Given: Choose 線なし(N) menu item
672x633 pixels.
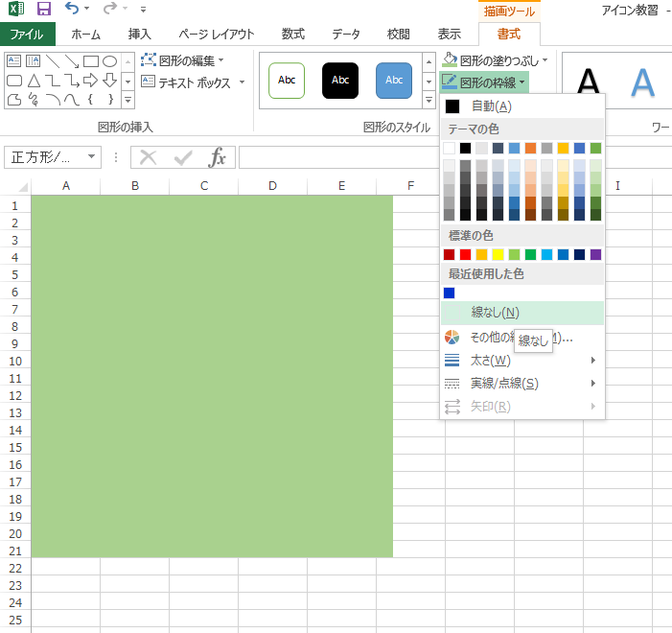Looking at the screenshot, I should click(x=522, y=313).
